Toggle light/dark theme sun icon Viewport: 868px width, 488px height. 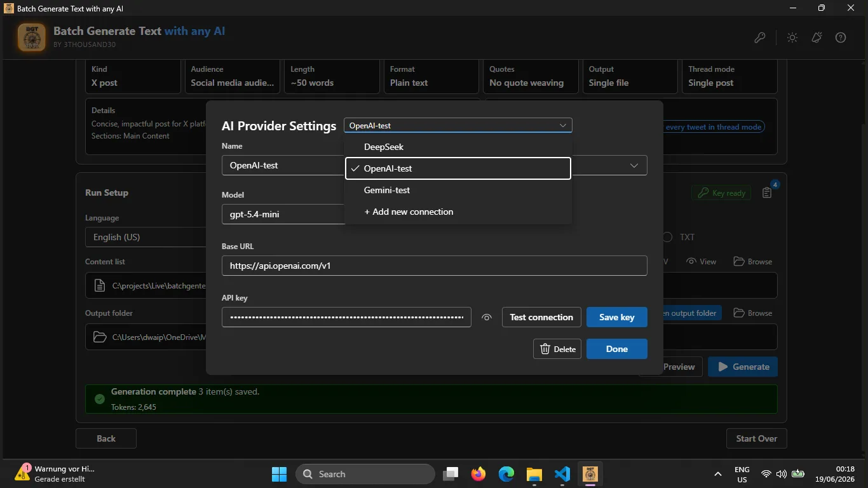pos(792,37)
